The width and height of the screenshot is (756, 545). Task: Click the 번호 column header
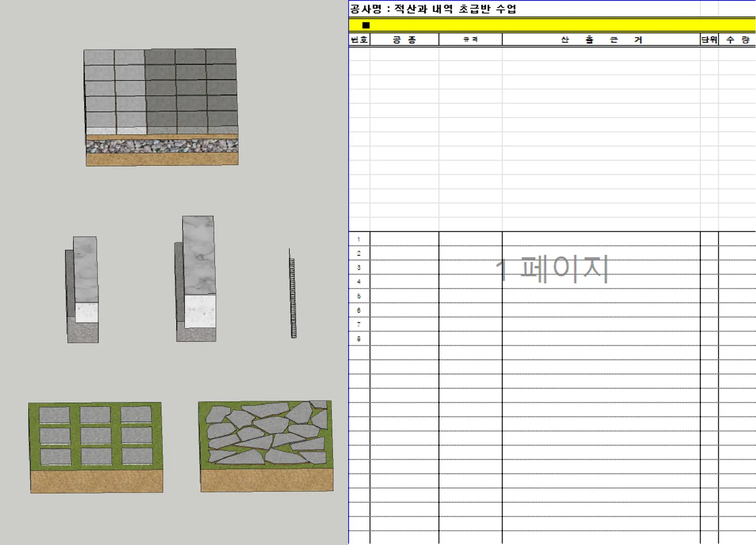click(x=359, y=40)
